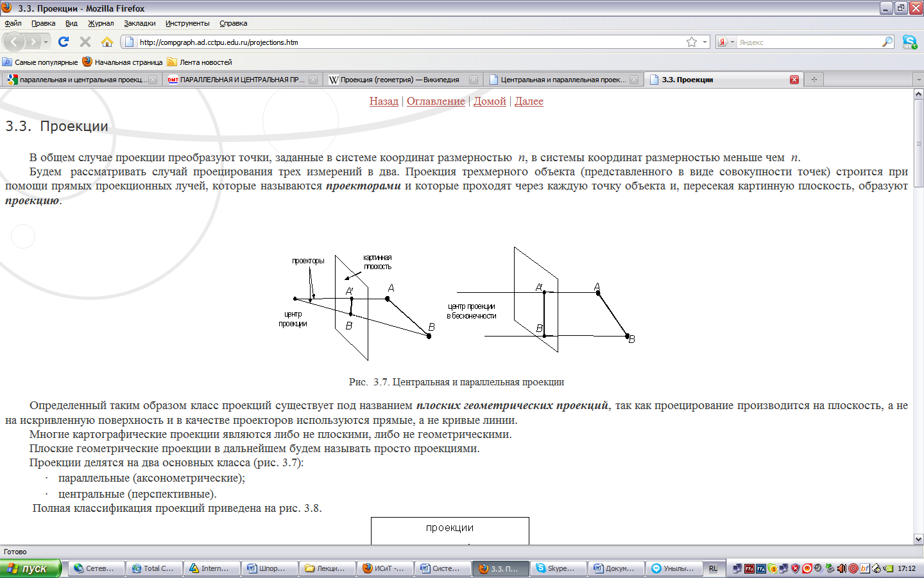Open the Yandex search engine selector
The height and width of the screenshot is (578, 924).
[726, 42]
